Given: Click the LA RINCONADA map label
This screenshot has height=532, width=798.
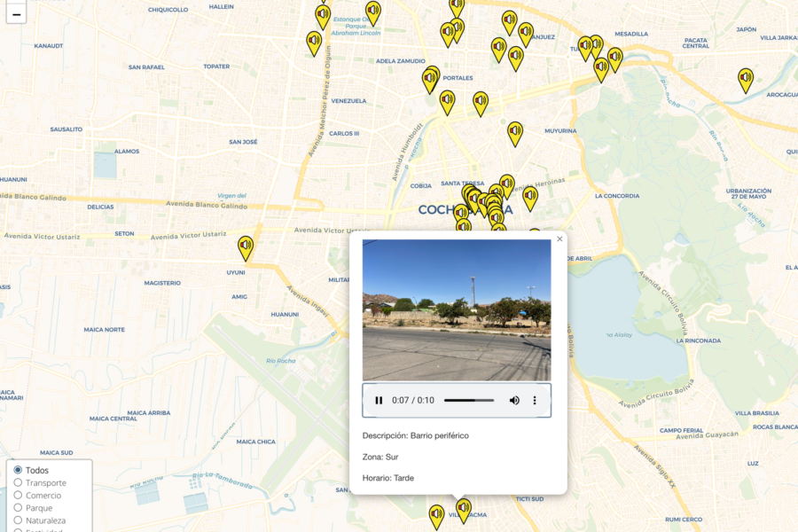Looking at the screenshot, I should pos(699,340).
